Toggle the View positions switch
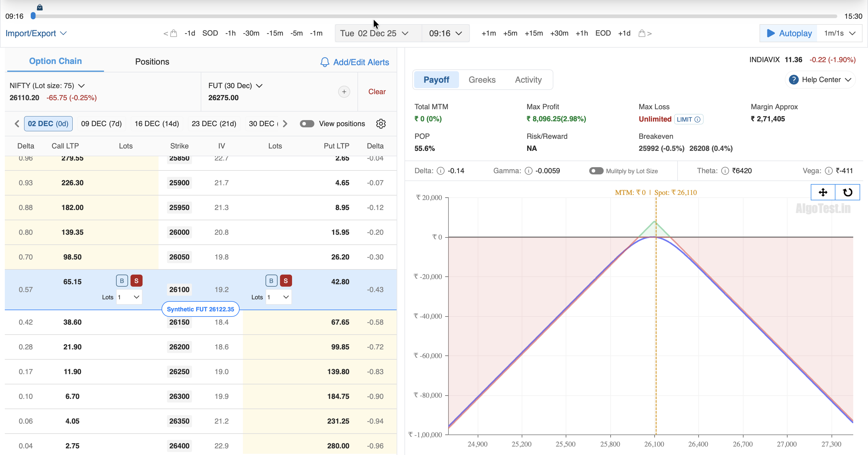This screenshot has height=455, width=868. (307, 124)
